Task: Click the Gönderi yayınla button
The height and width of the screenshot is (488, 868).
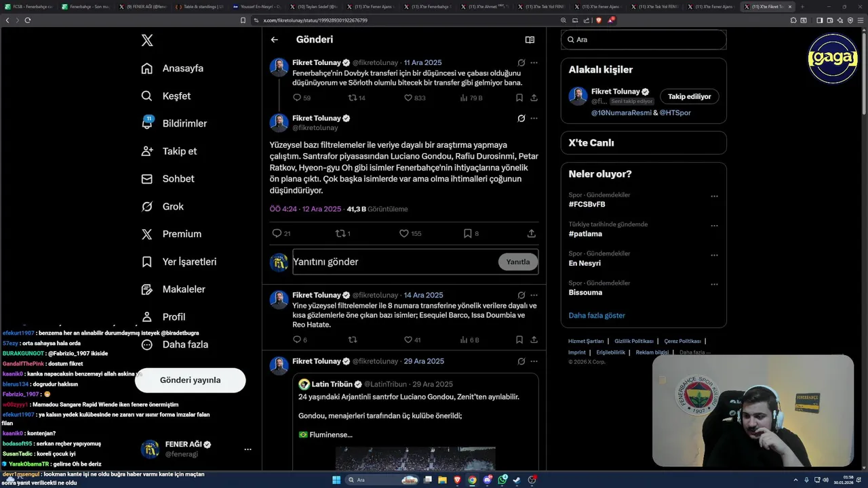Action: (x=190, y=380)
